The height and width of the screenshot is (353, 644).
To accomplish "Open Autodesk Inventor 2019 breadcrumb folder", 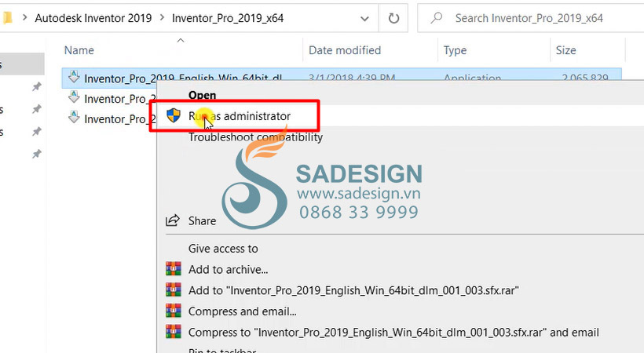I will [x=93, y=18].
